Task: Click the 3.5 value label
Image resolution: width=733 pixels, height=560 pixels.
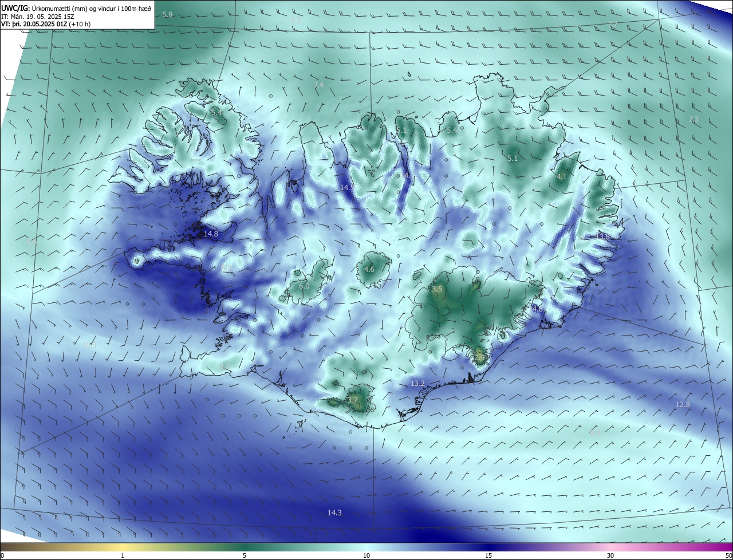Action: (x=438, y=289)
